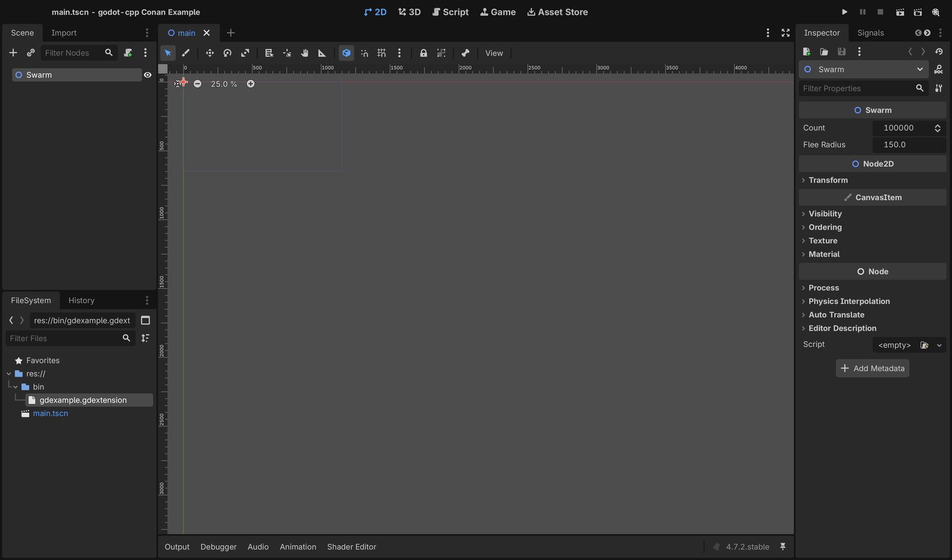Toggle smart snapping magnet icon

coord(364,53)
